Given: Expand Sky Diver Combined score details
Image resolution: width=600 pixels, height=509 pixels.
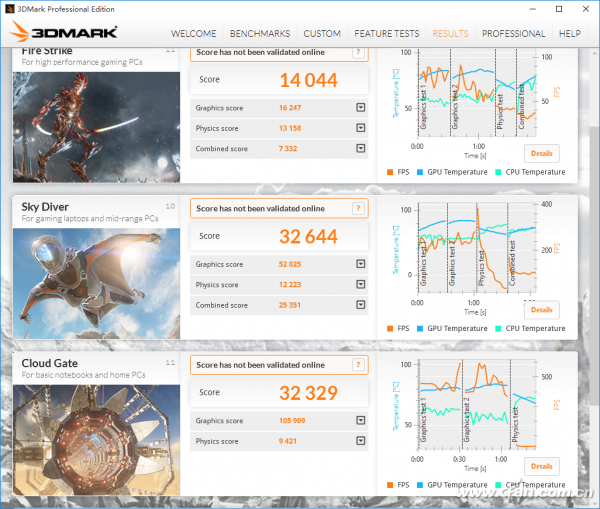Looking at the screenshot, I should (x=360, y=305).
